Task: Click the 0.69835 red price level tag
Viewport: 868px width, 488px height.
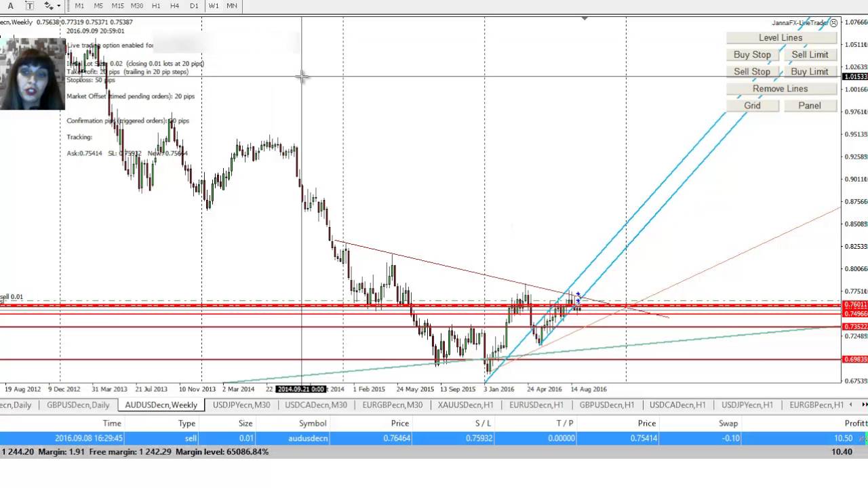Action: [x=855, y=359]
